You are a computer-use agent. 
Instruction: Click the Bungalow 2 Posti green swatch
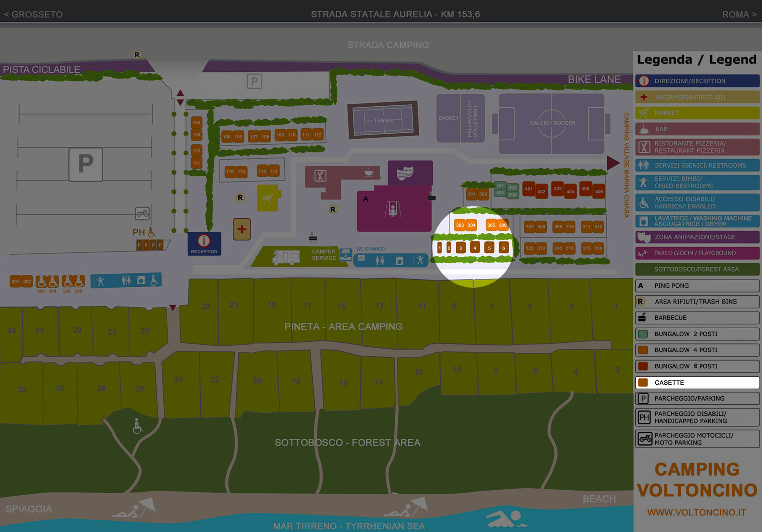(643, 334)
